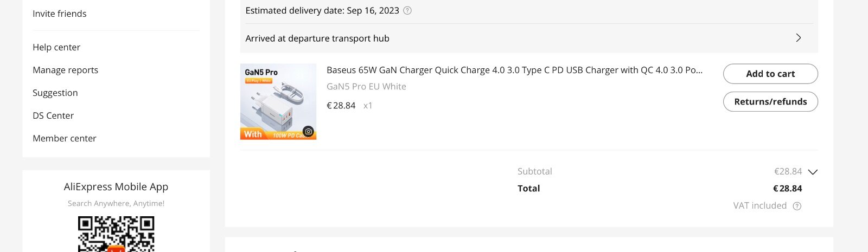Screen dimensions: 868x252
Task: Click the VAT included question mark icon
Action: pos(797,206)
